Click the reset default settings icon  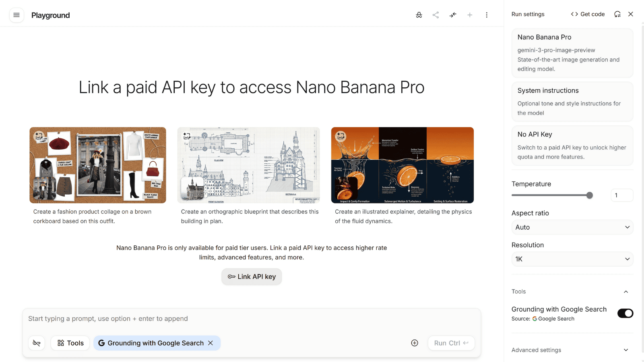point(617,14)
